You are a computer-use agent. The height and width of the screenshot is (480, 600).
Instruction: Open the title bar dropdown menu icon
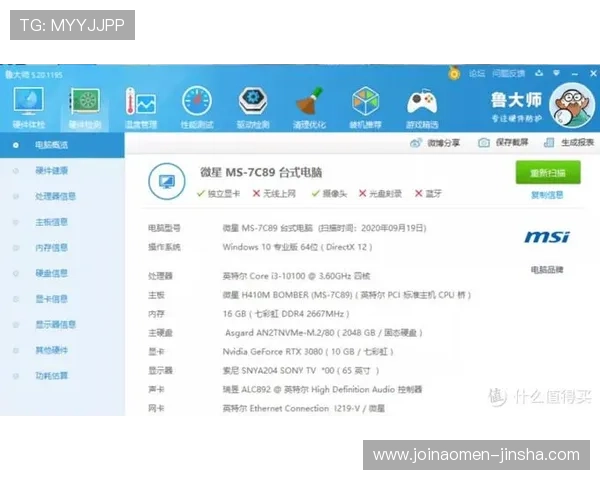tap(556, 73)
